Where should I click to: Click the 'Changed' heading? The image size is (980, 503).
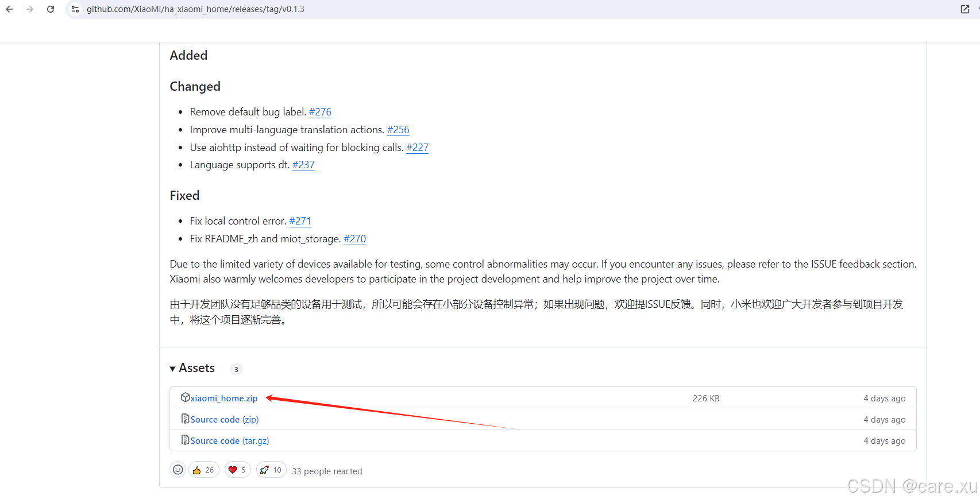pyautogui.click(x=195, y=87)
